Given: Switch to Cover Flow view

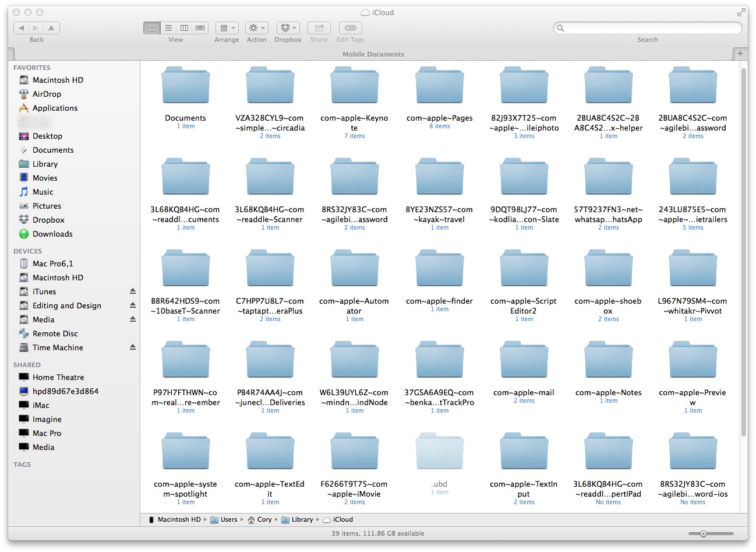Looking at the screenshot, I should (200, 28).
